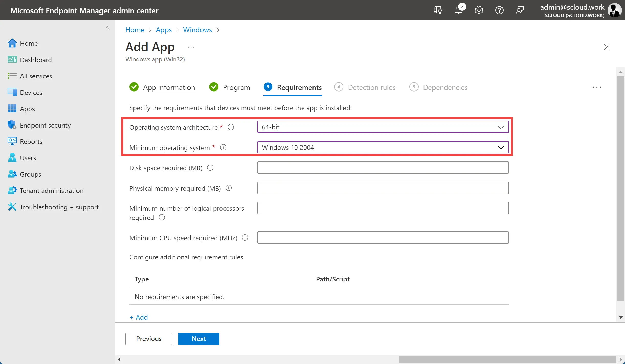Open All services in the sidebar
This screenshot has width=625, height=364.
pos(36,76)
